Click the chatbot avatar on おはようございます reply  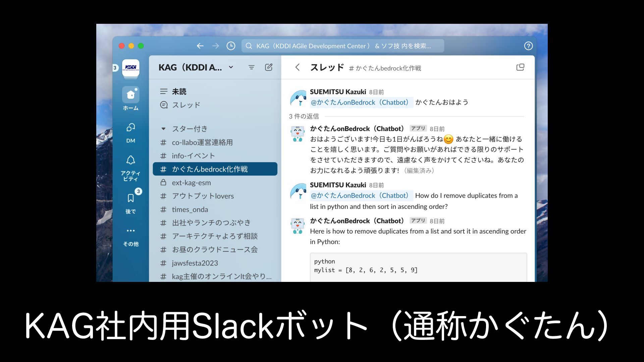tap(298, 134)
